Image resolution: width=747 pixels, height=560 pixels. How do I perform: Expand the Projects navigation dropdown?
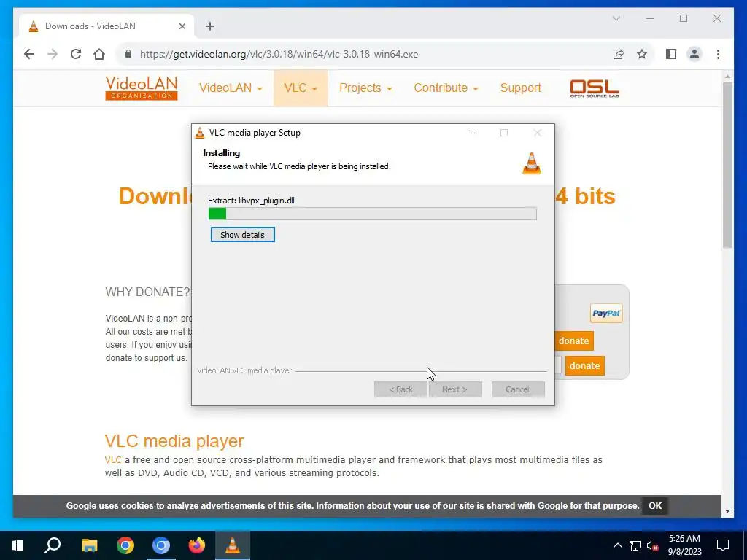(365, 88)
